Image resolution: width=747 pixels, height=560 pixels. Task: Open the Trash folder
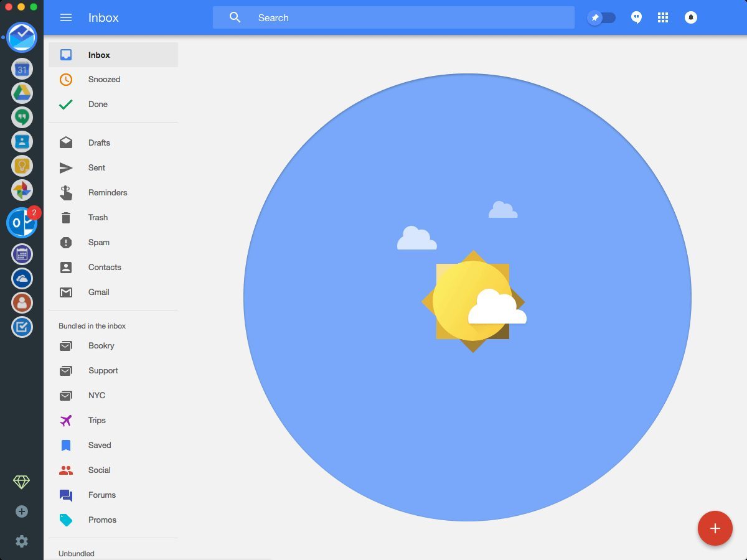[x=113, y=218]
